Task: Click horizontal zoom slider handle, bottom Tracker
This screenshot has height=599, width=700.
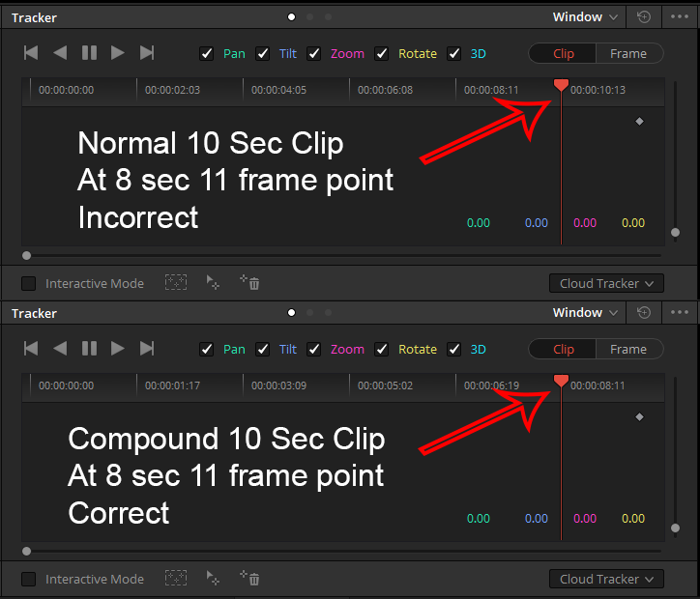Action: pyautogui.click(x=27, y=552)
